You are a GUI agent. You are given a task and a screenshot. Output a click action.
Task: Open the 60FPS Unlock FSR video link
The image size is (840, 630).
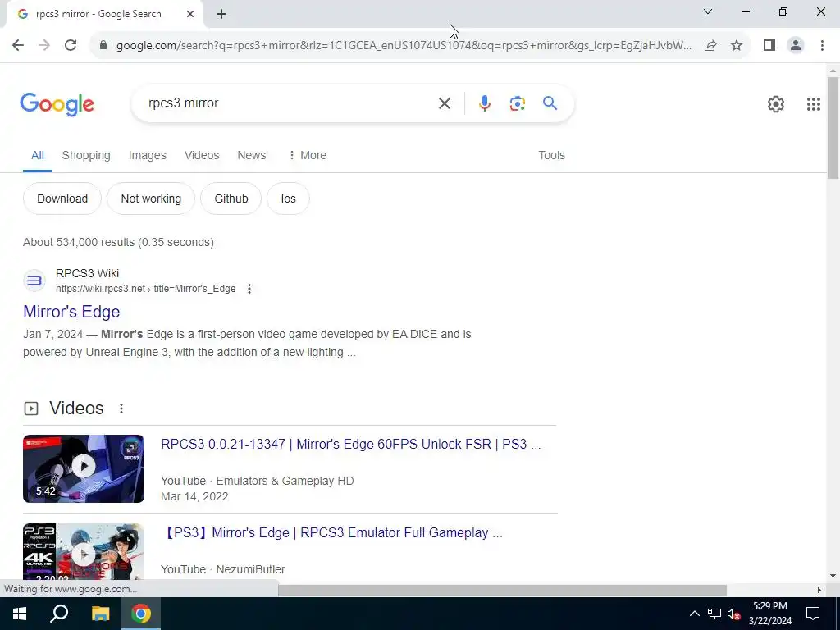click(x=351, y=444)
